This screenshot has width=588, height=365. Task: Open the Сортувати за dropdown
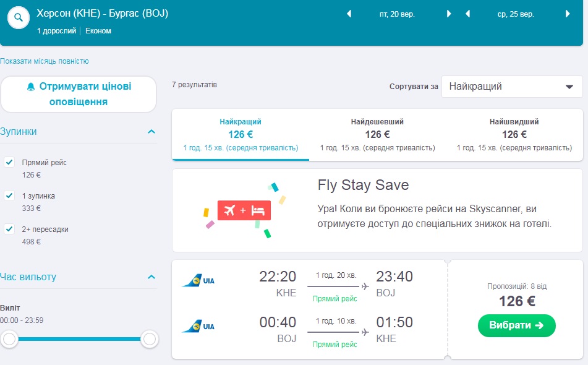511,87
